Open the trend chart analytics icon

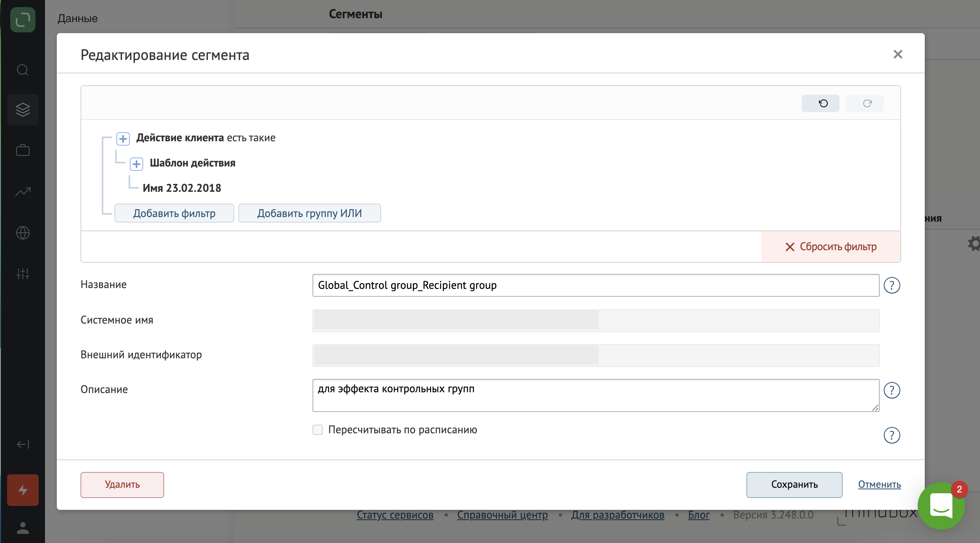(23, 192)
